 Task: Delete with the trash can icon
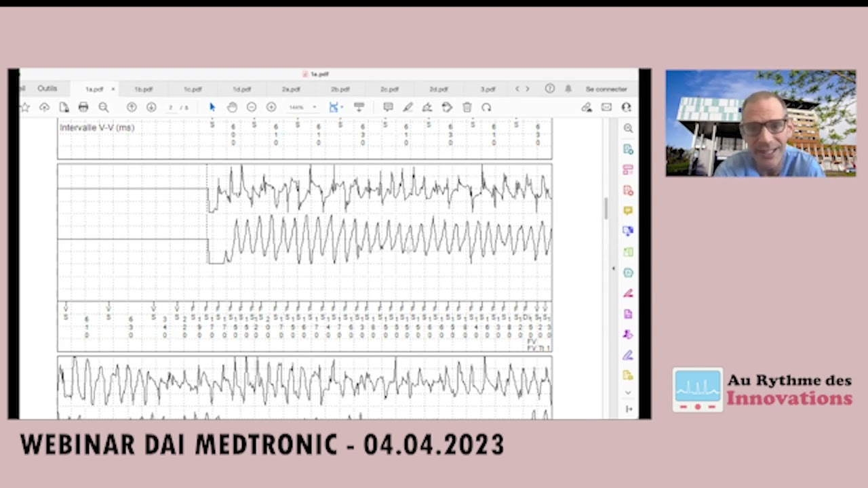click(467, 107)
